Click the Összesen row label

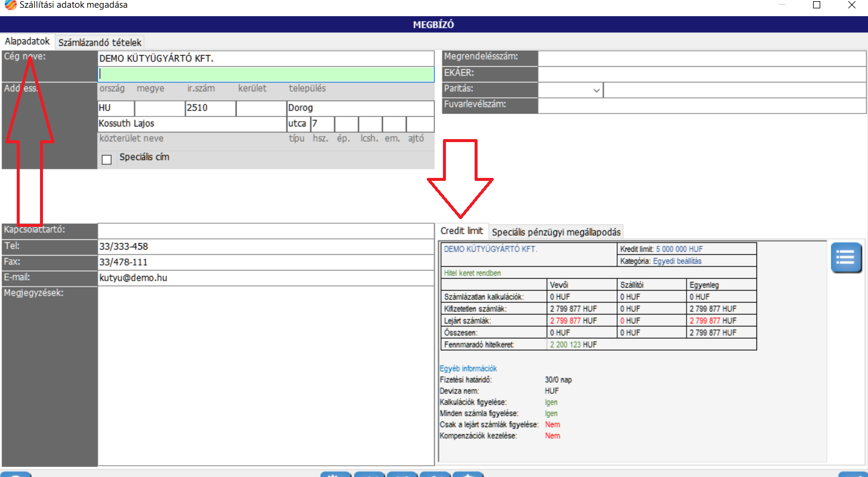click(x=461, y=333)
